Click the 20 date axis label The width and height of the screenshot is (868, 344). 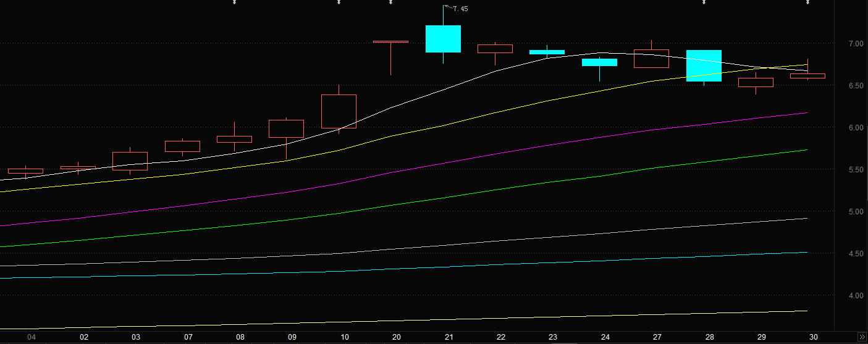(x=397, y=337)
